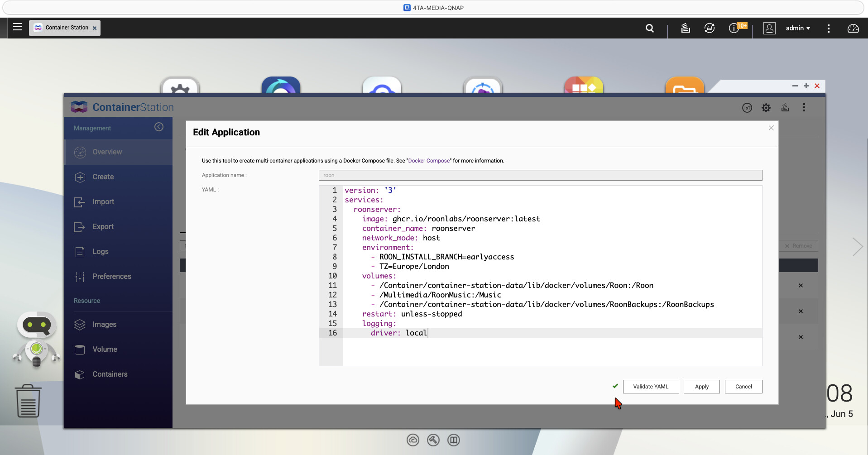Click the TZ=Europe/London line
868x455 pixels.
click(x=410, y=267)
